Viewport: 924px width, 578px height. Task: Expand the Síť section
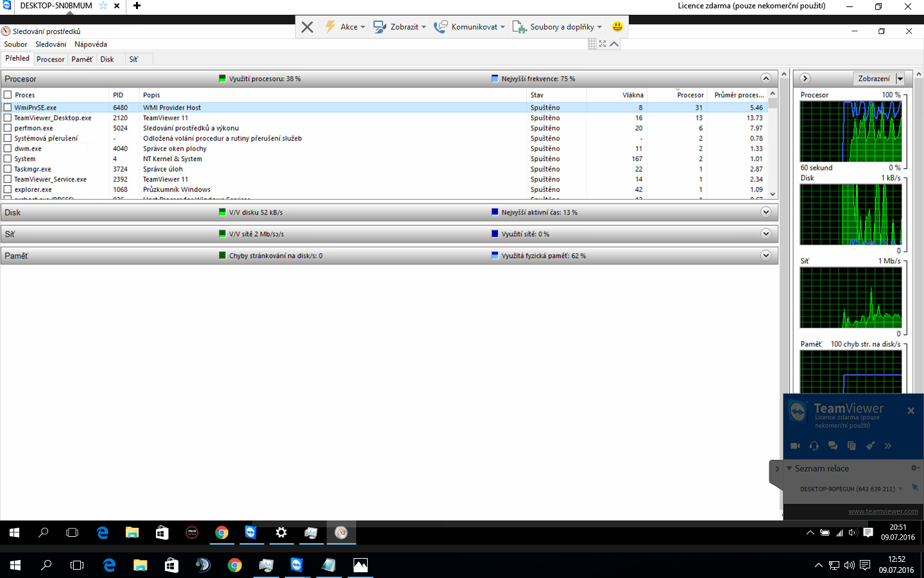[766, 234]
